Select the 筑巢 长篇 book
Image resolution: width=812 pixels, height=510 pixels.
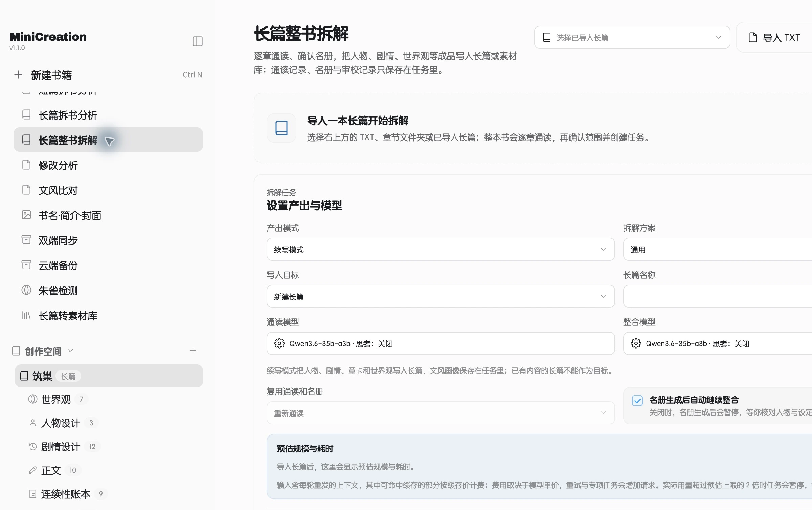click(109, 376)
